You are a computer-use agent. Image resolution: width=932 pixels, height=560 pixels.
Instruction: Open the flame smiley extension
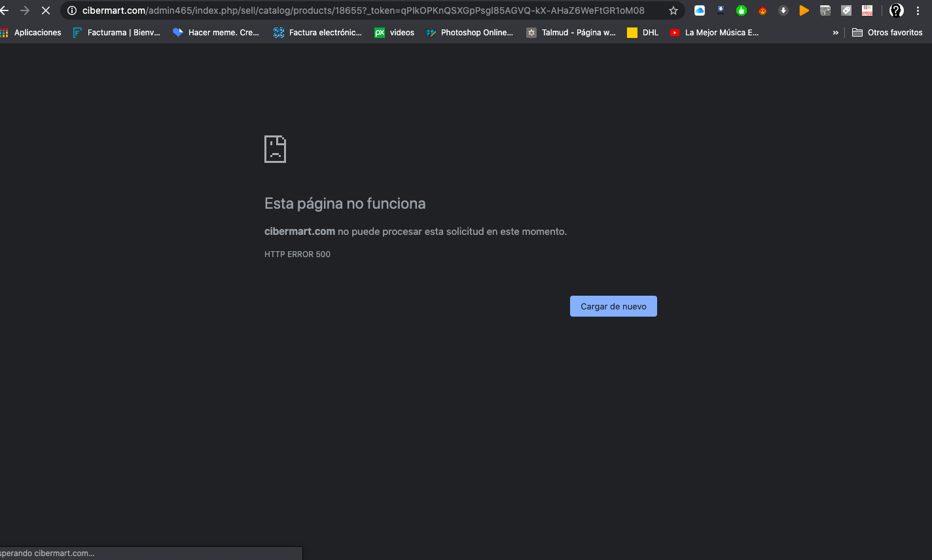pyautogui.click(x=762, y=10)
